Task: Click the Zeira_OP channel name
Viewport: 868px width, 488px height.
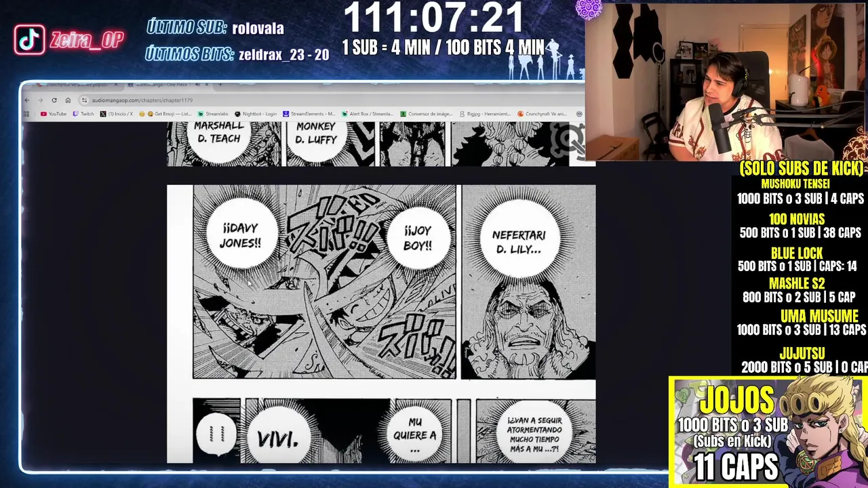Action: coord(86,40)
